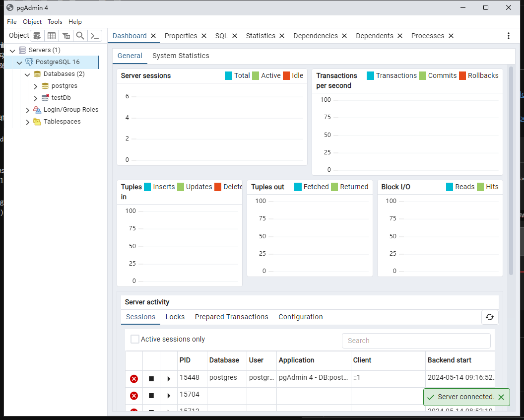This screenshot has width=524, height=420.
Task: Collapse the Servers tree node
Action: pos(12,51)
